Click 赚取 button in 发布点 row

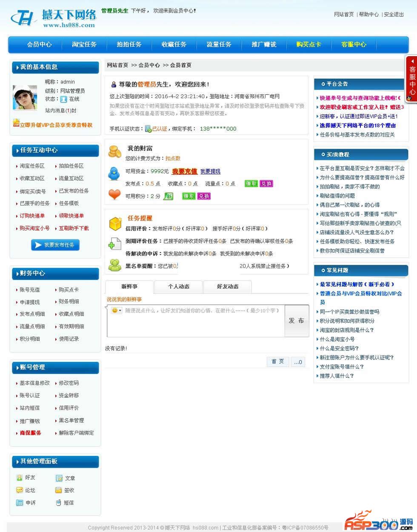pos(251,184)
